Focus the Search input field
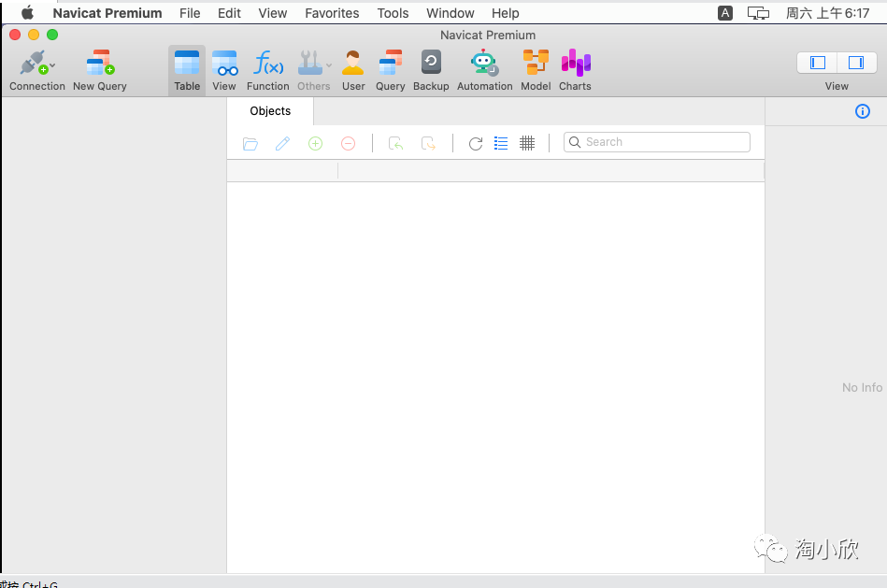The width and height of the screenshot is (887, 588). pos(657,142)
